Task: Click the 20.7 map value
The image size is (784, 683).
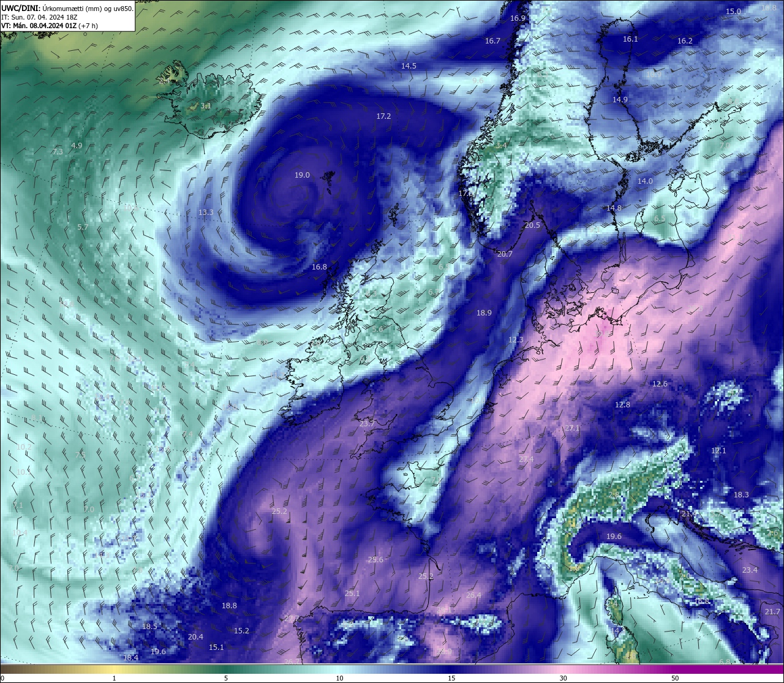Action: point(505,254)
